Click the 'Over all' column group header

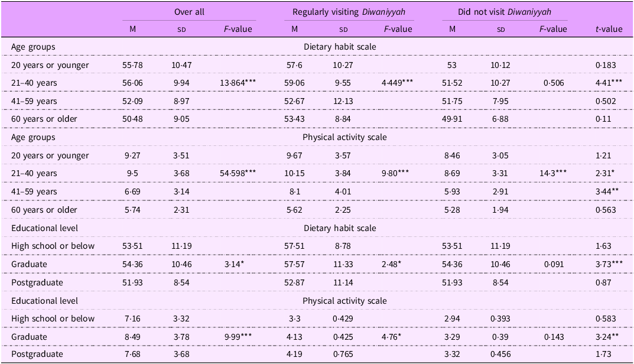coord(189,12)
